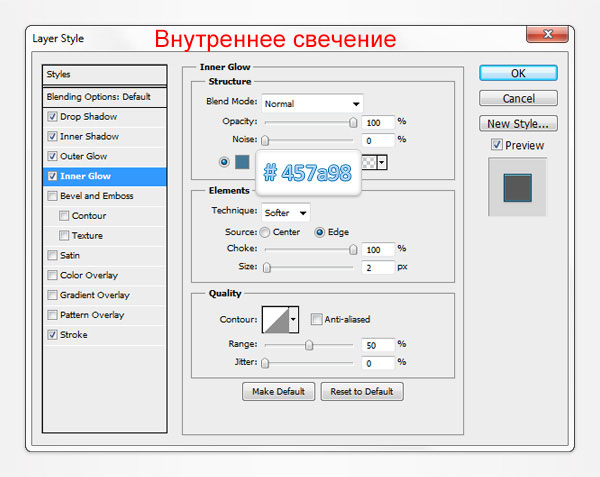Click the Reset to Default button
The width and height of the screenshot is (600, 477).
pyautogui.click(x=362, y=391)
